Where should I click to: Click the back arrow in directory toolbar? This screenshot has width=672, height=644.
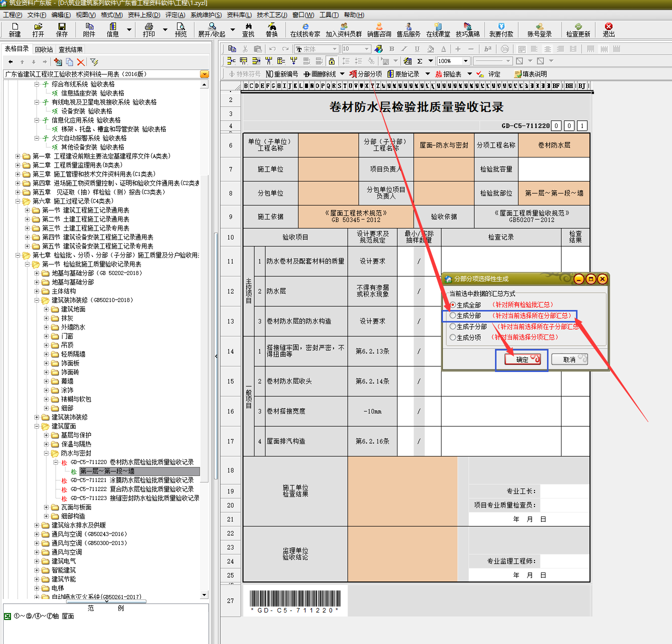[10, 62]
